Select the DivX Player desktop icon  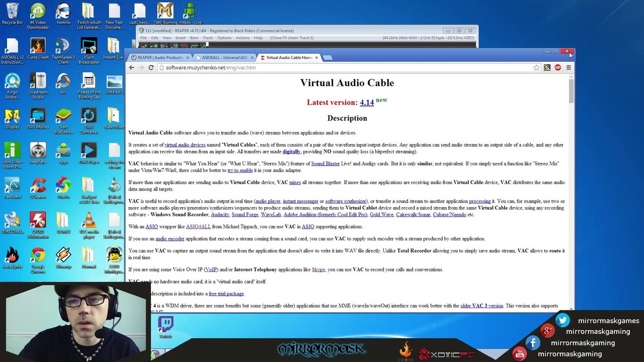[x=89, y=153]
